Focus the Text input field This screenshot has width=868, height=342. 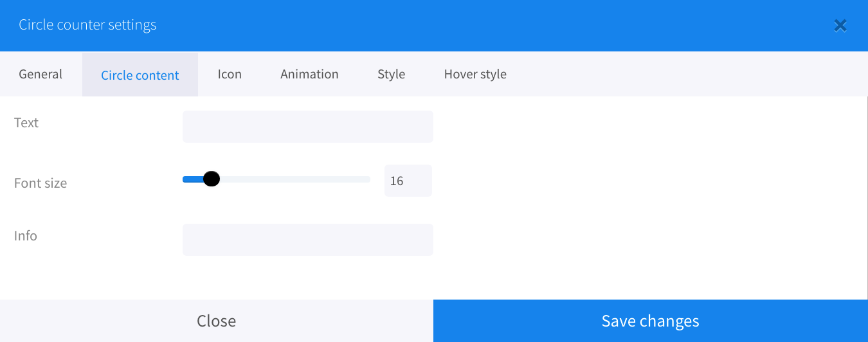tap(308, 127)
